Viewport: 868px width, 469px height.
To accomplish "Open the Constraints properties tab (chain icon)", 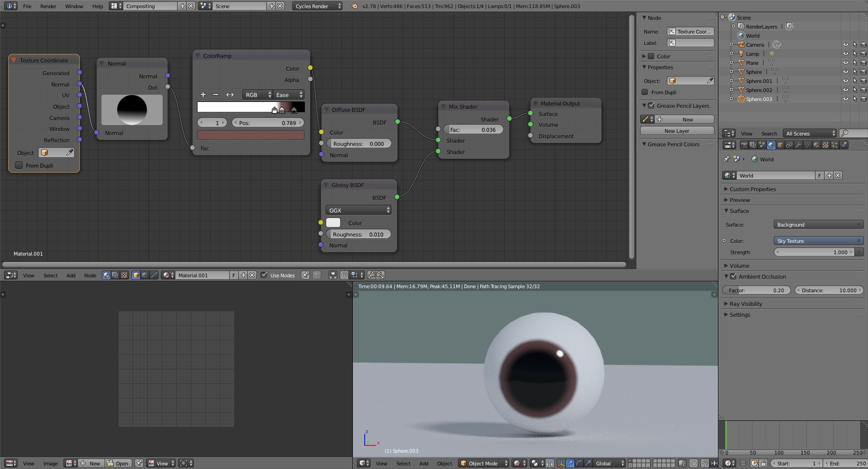I will [789, 145].
